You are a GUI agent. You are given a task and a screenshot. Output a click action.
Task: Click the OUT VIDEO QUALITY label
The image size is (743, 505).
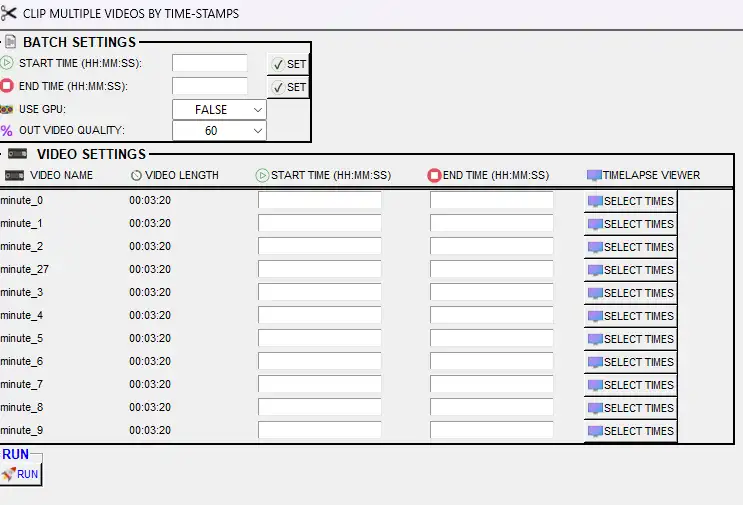[x=72, y=130]
